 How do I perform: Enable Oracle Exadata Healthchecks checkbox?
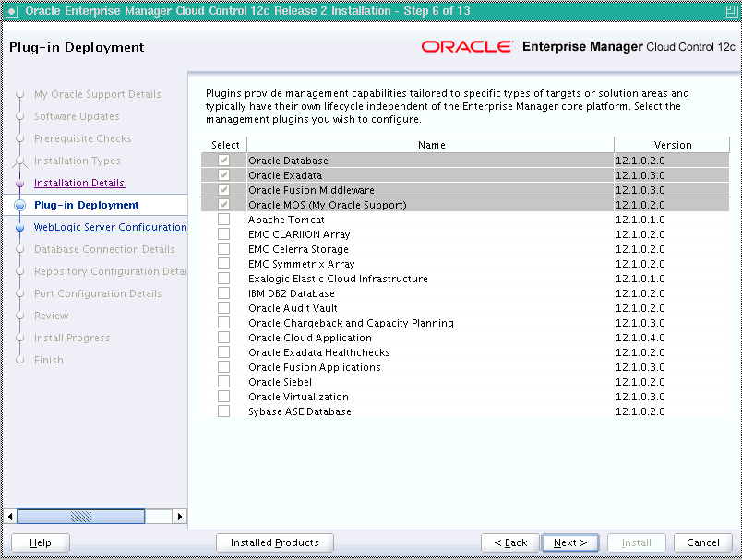click(224, 352)
